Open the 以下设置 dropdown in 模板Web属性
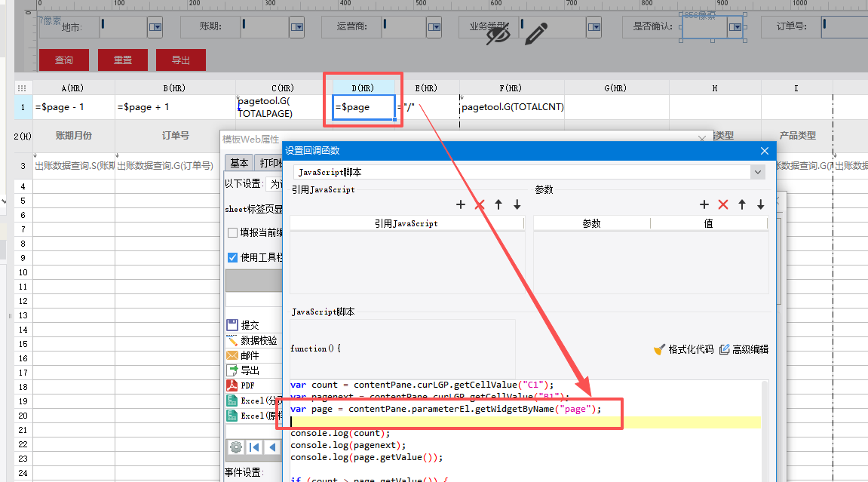Viewport: 868px width, 482px height. point(275,184)
